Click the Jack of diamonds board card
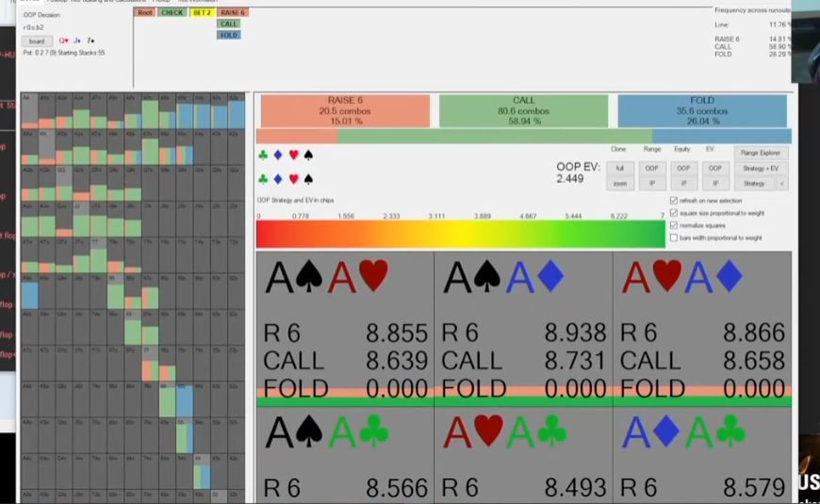This screenshot has width=820, height=504. 77,41
